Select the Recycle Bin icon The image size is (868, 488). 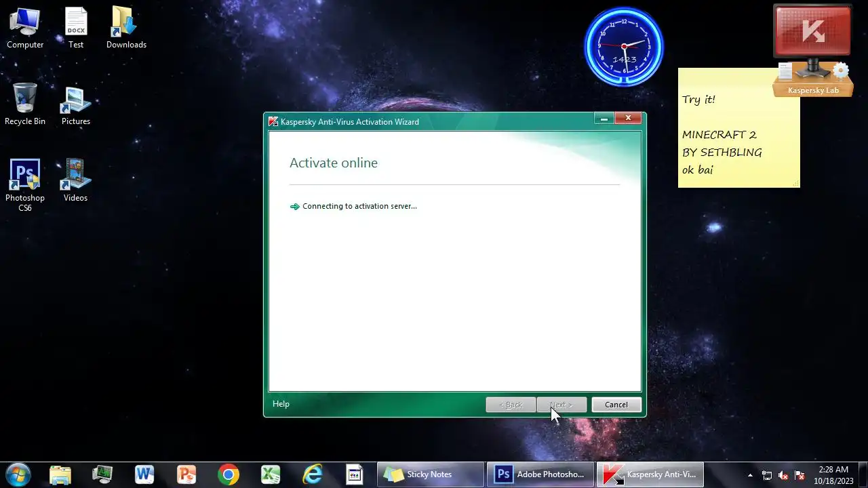pos(25,104)
